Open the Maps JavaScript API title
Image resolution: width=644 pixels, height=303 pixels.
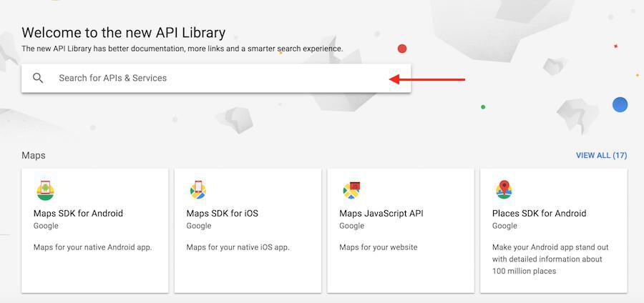381,213
